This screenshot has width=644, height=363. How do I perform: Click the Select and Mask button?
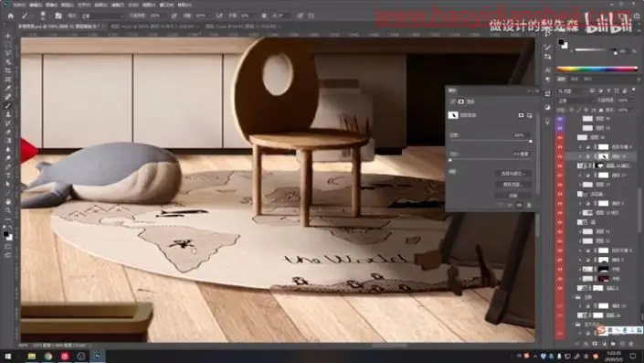[513, 174]
